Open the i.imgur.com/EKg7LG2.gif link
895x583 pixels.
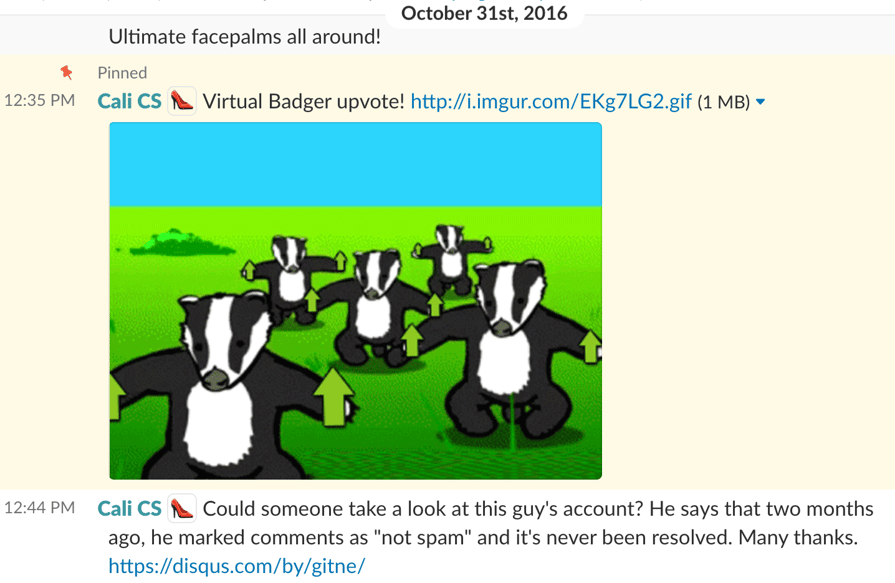pyautogui.click(x=551, y=102)
